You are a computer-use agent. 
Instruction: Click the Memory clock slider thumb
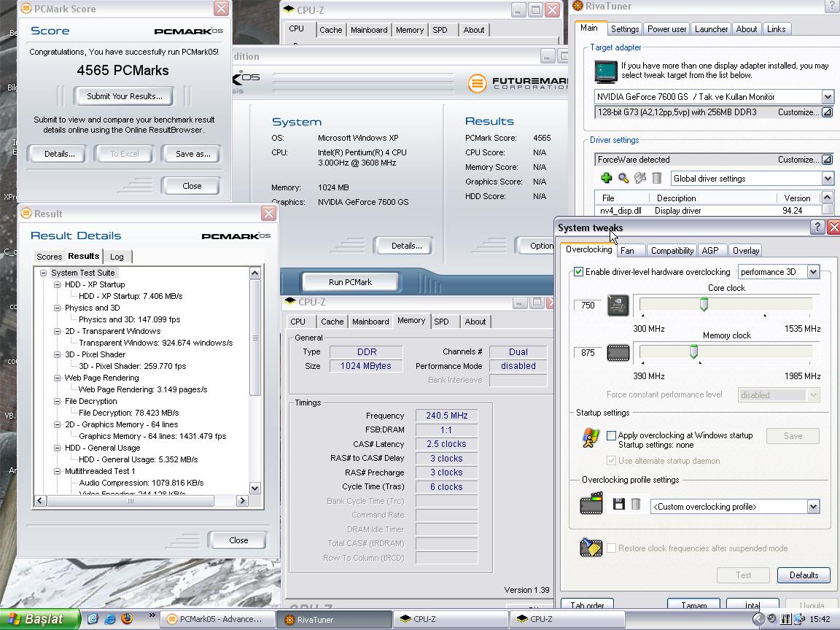[693, 352]
